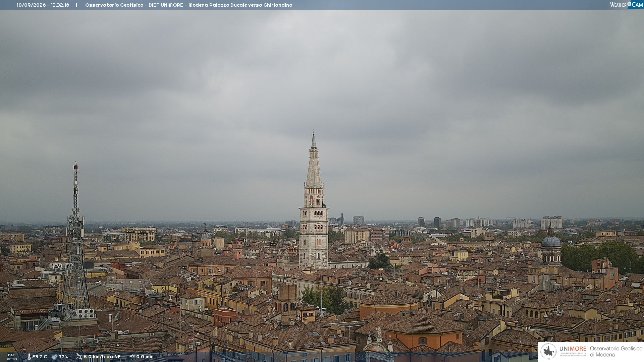Screen dimensions: 644x362
Task: Click the UNIMORE university seal emblem
Action: click(x=548, y=351)
